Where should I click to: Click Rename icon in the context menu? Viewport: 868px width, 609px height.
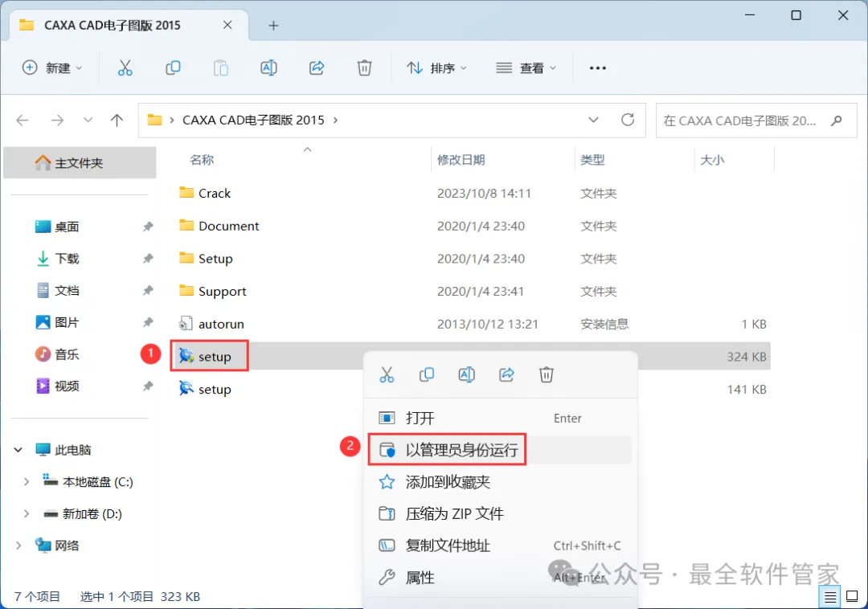tap(467, 374)
